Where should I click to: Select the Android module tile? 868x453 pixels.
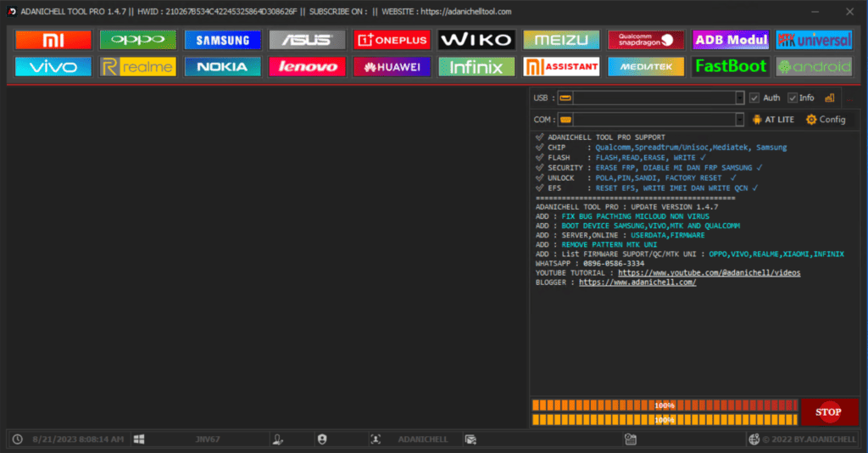point(814,67)
